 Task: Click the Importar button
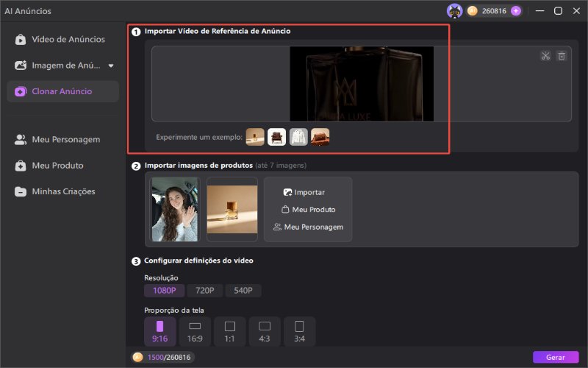pyautogui.click(x=304, y=192)
